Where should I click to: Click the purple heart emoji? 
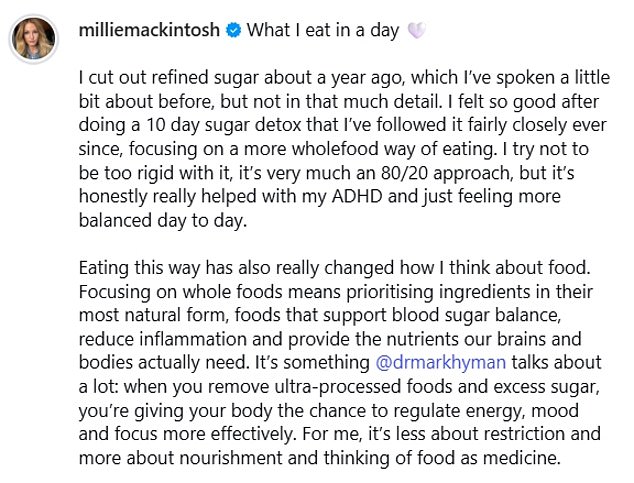pyautogui.click(x=416, y=31)
